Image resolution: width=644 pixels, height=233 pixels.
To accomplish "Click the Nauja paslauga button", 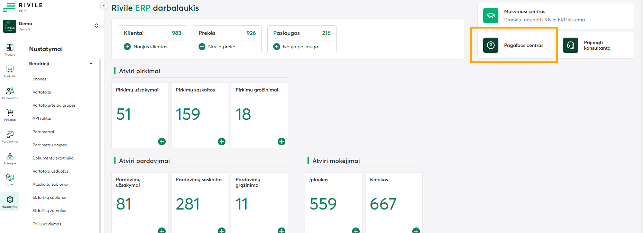I will click(x=296, y=47).
